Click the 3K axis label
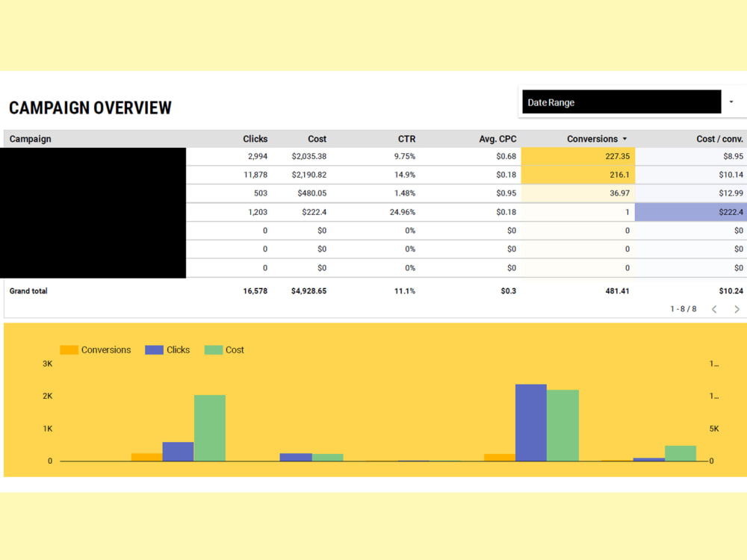The image size is (747, 560). [48, 364]
